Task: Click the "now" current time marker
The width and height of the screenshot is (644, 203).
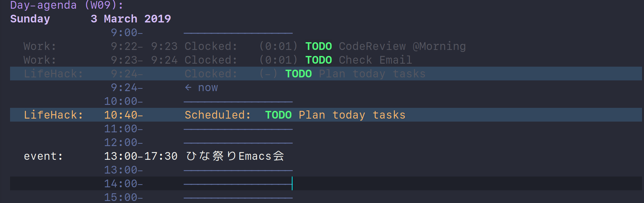Action: (x=208, y=87)
